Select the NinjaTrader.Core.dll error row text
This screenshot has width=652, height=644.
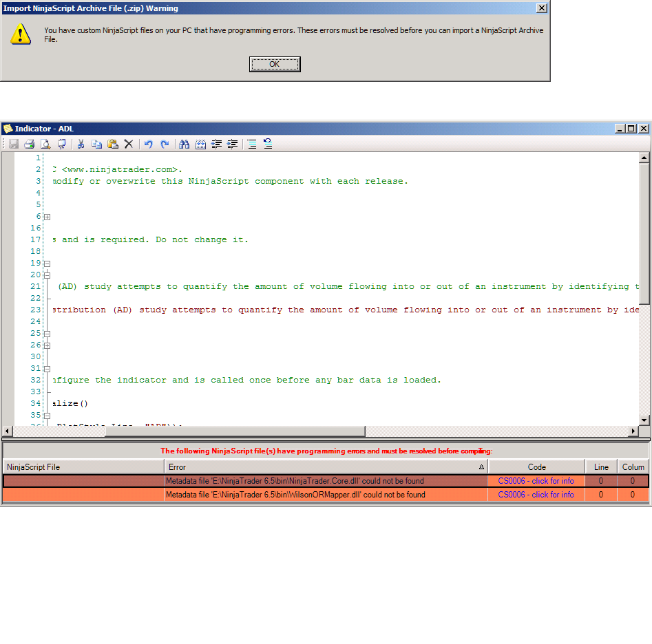(x=295, y=481)
